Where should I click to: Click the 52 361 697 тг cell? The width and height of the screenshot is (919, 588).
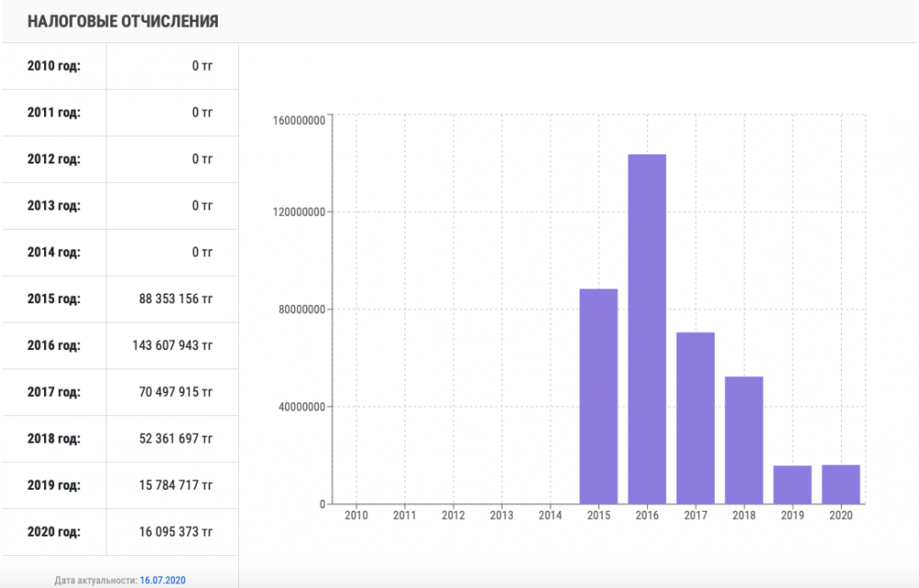(x=175, y=439)
